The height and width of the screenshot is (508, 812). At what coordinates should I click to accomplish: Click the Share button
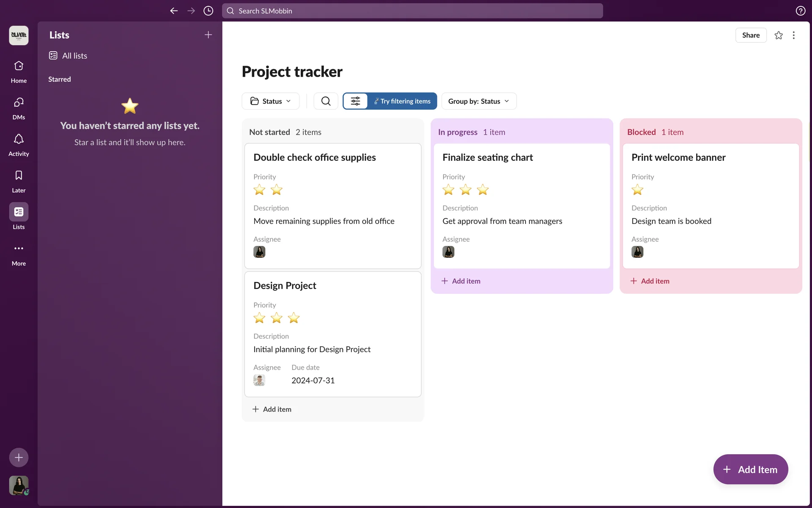(751, 36)
